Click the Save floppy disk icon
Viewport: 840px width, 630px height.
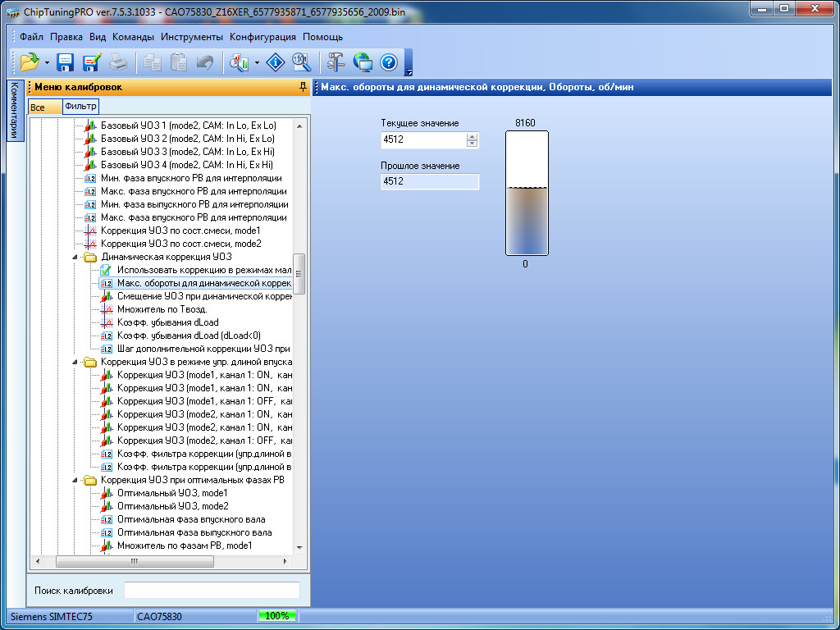pos(65,62)
